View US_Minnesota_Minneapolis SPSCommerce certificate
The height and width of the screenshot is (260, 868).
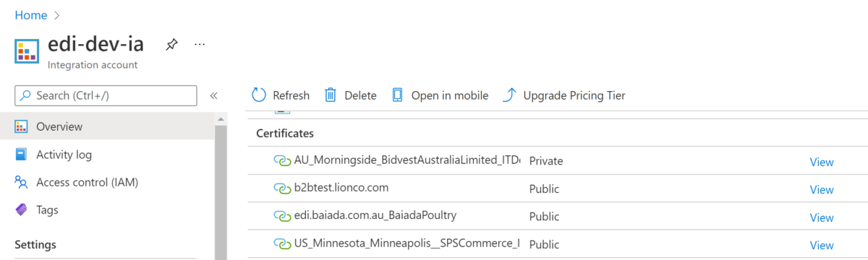[822, 245]
